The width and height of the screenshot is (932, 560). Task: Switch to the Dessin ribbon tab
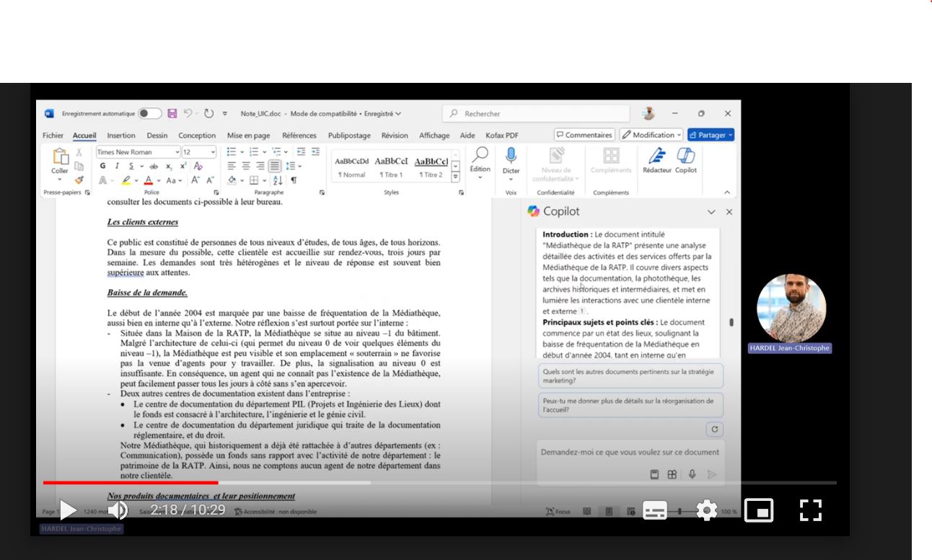point(157,135)
